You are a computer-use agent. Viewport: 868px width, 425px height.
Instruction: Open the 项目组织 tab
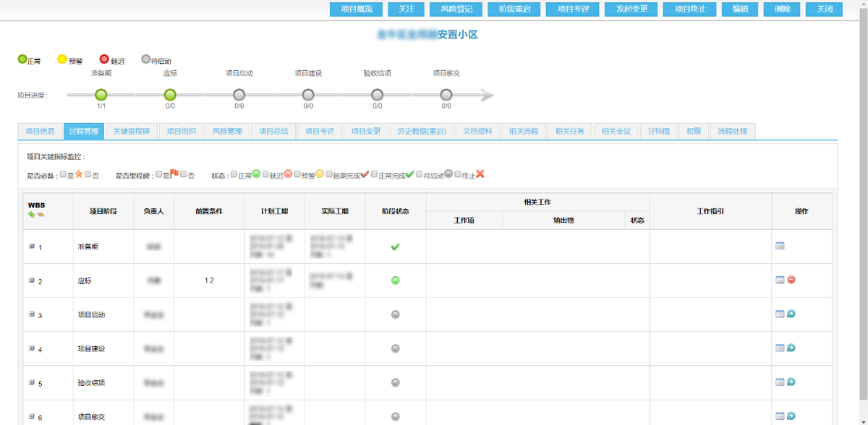[181, 132]
